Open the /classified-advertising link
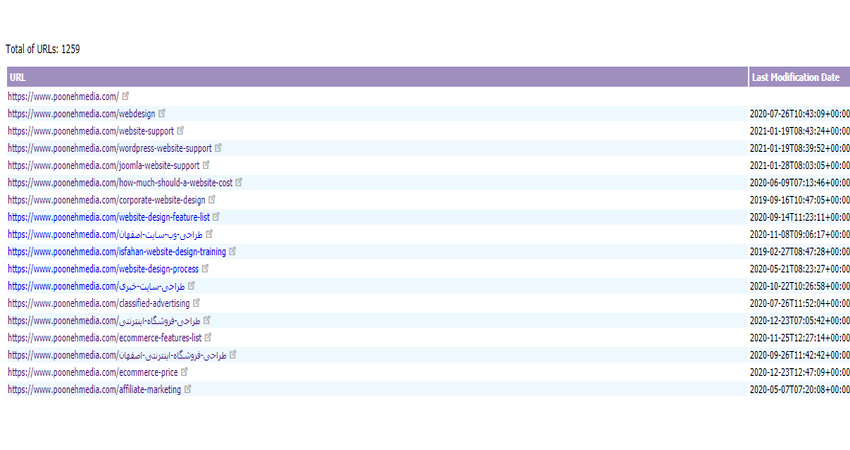 99,304
